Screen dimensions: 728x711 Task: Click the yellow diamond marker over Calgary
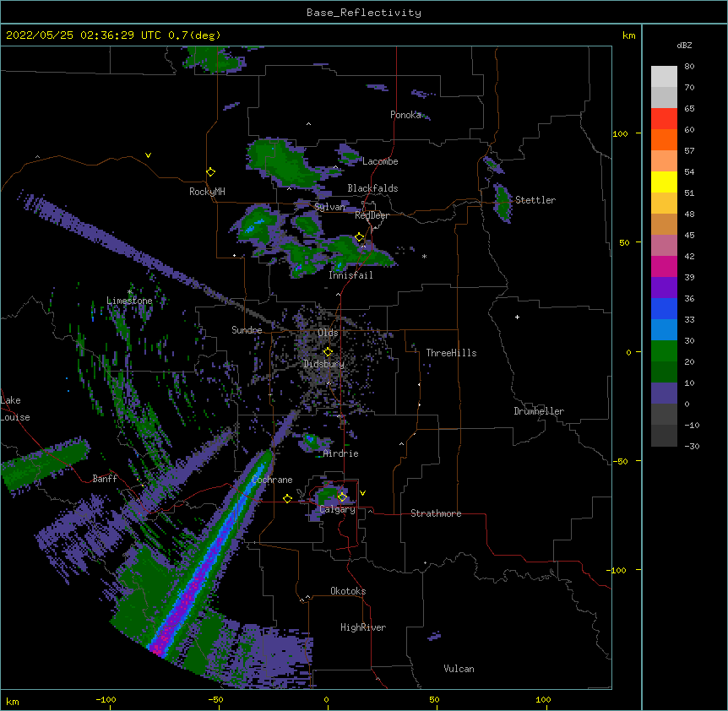coord(342,497)
